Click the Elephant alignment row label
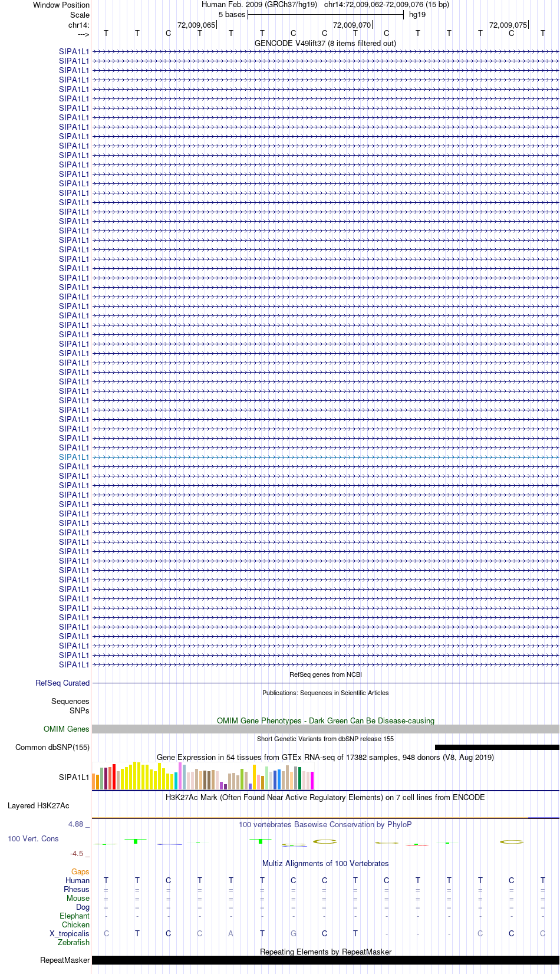Viewport: 560px width, 974px height. click(74, 916)
